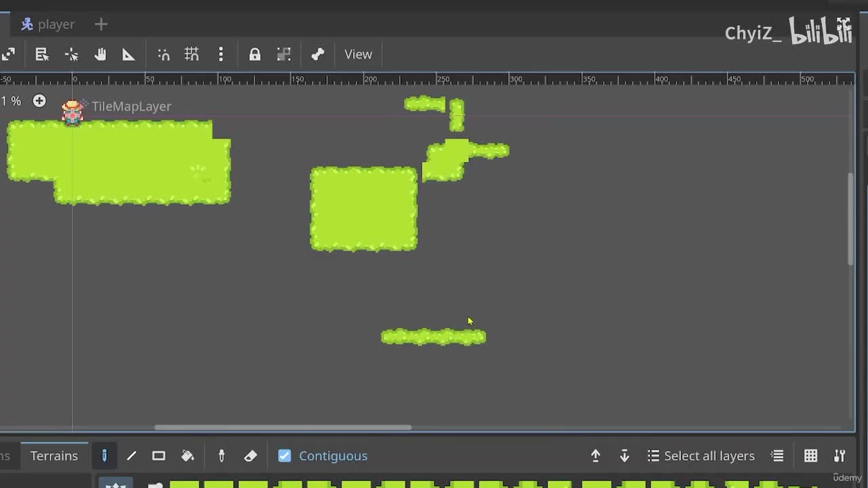Activate the pivot point tool
Image resolution: width=868 pixels, height=488 pixels.
pos(71,54)
